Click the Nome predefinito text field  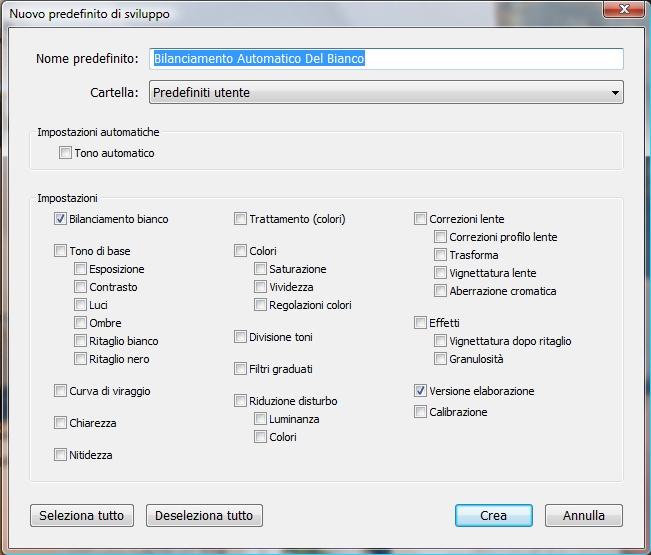click(386, 59)
